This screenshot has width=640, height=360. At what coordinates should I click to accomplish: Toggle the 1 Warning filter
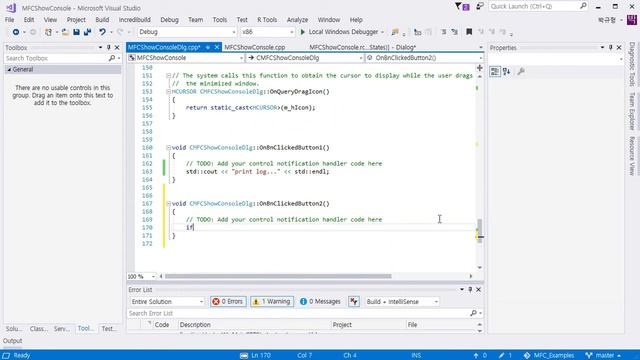click(x=272, y=302)
